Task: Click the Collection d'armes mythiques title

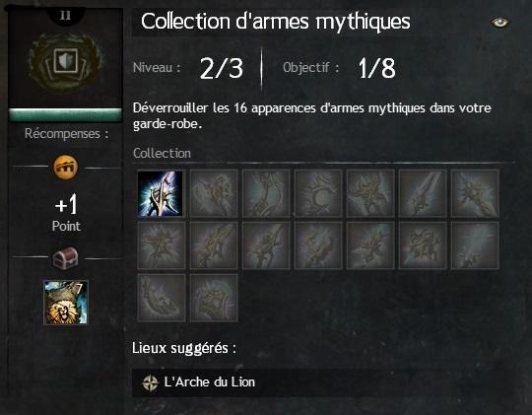Action: pos(276,22)
